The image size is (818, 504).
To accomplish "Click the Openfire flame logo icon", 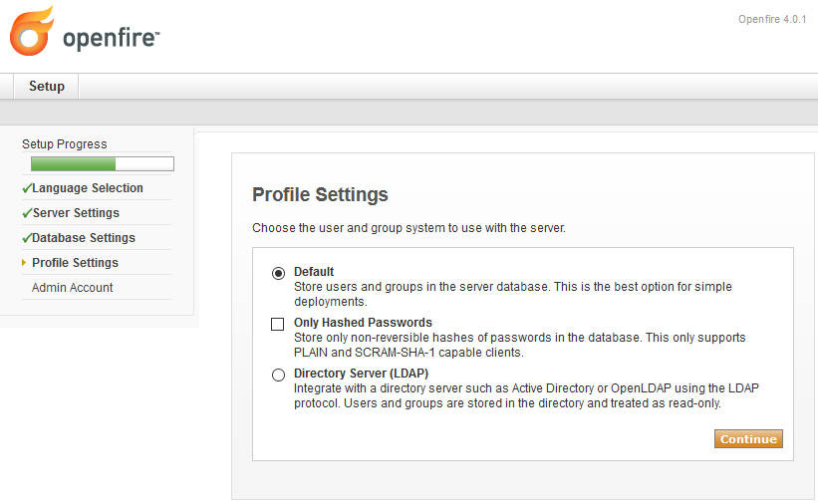I will pyautogui.click(x=31, y=31).
